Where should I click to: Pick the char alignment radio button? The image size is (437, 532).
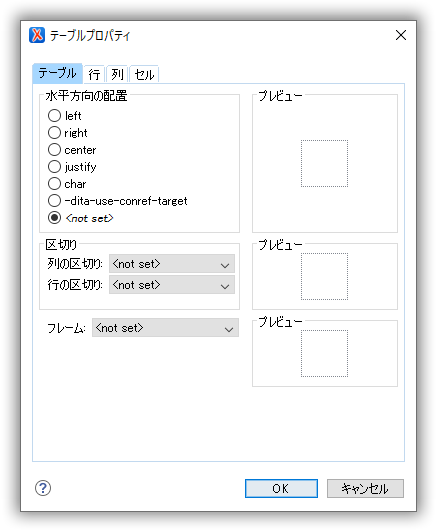[x=54, y=184]
